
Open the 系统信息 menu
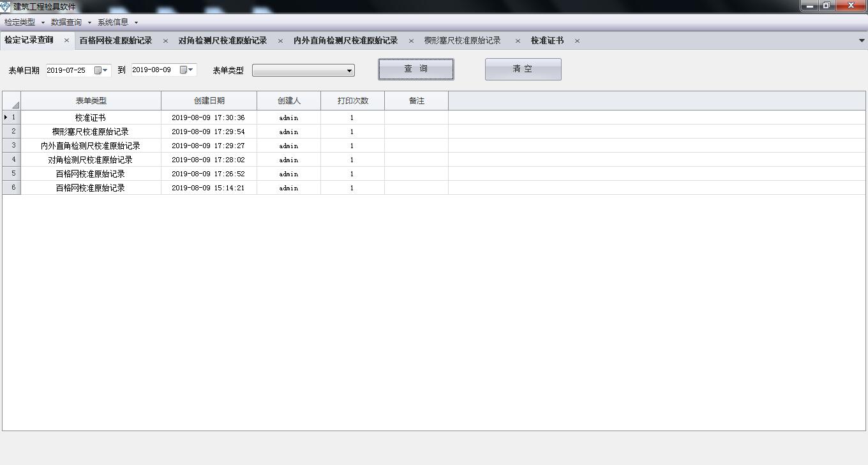click(117, 22)
